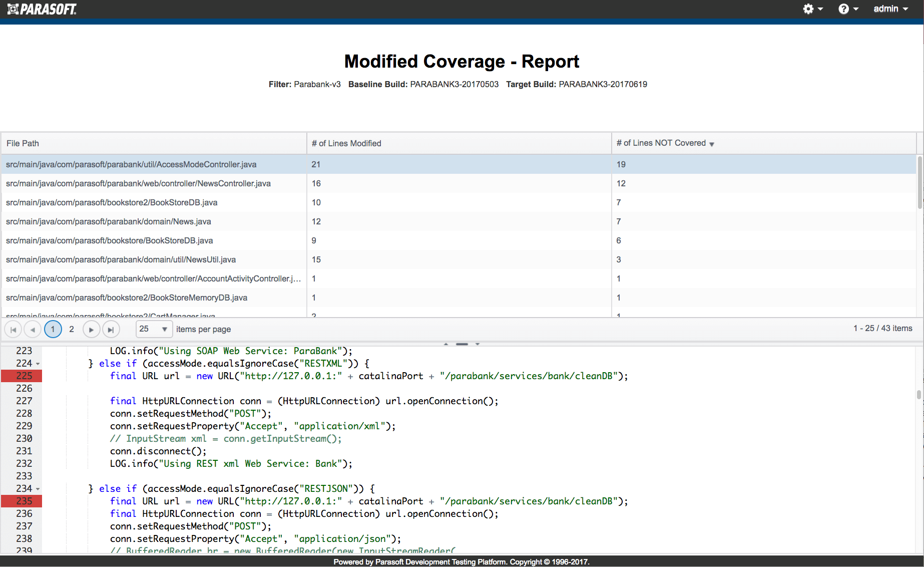Open the admin user dropdown

point(890,9)
